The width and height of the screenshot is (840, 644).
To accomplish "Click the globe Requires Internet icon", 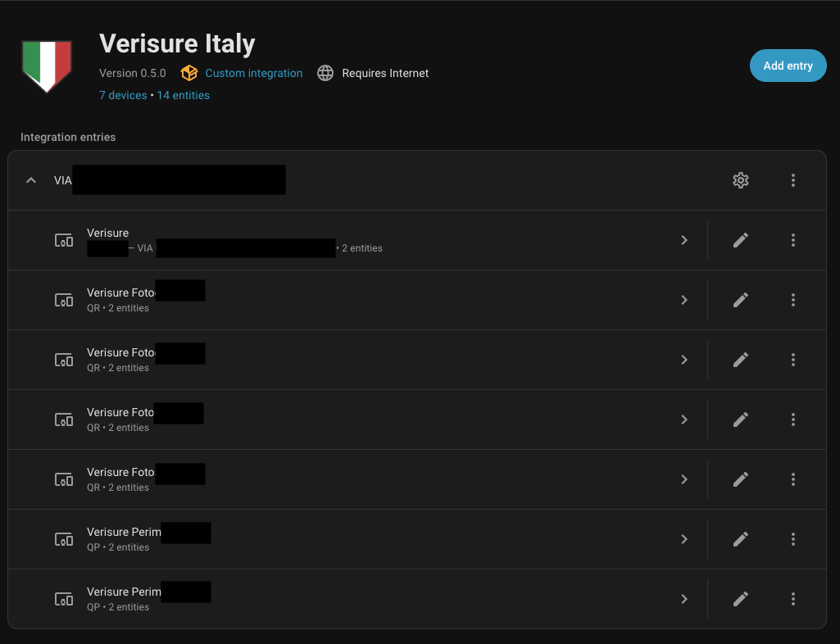I will pyautogui.click(x=325, y=73).
